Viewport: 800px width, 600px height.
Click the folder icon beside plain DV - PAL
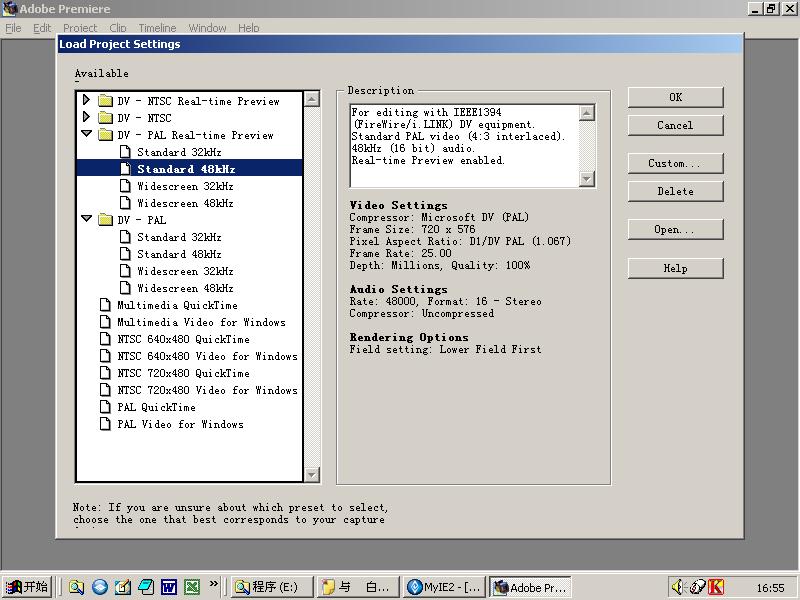(x=105, y=220)
